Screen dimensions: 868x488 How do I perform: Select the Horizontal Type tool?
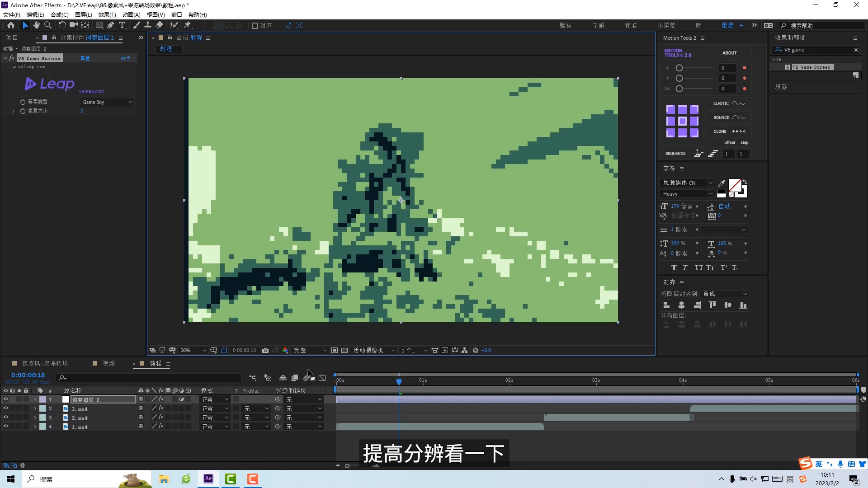122,25
